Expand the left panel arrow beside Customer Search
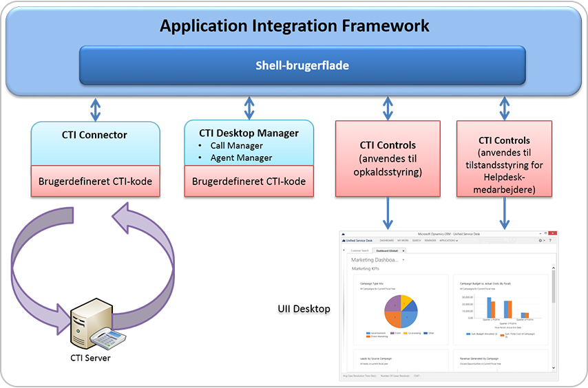Image resolution: width=588 pixels, height=388 pixels. pos(344,250)
